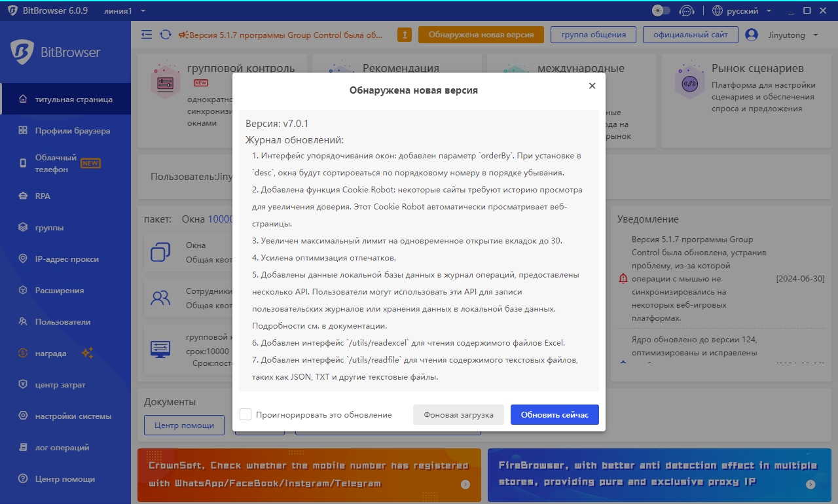Open Центр помощи in the sidebar
The image size is (838, 504).
click(65, 479)
